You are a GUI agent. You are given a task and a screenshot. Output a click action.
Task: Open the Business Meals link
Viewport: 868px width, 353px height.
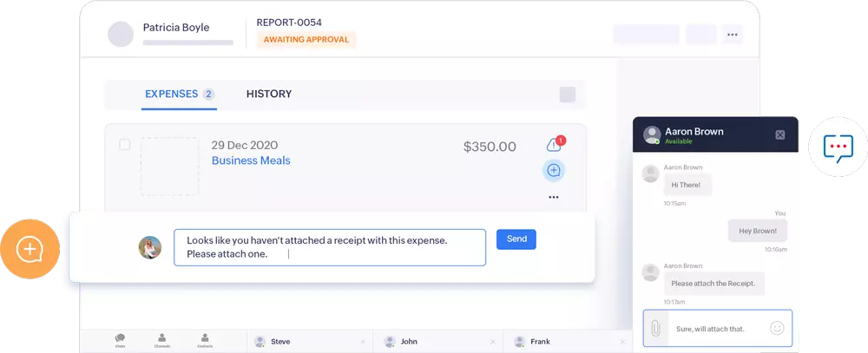251,160
